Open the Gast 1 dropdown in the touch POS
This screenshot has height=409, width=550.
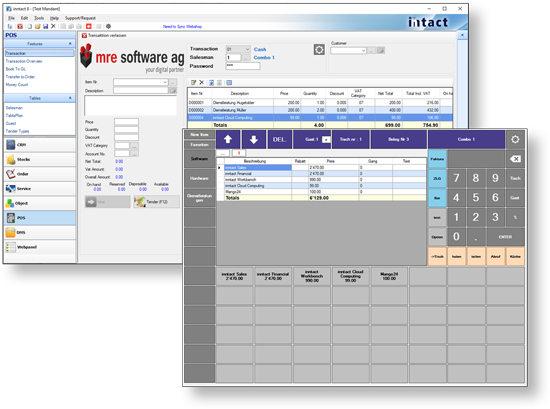[326, 140]
